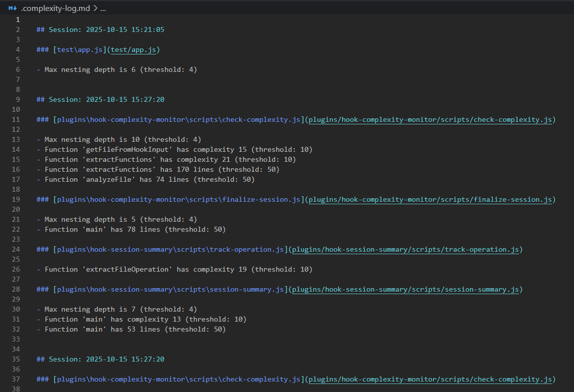Image resolution: width=574 pixels, height=392 pixels.
Task: Click line 'main' has complexity 13
Action: coord(141,320)
